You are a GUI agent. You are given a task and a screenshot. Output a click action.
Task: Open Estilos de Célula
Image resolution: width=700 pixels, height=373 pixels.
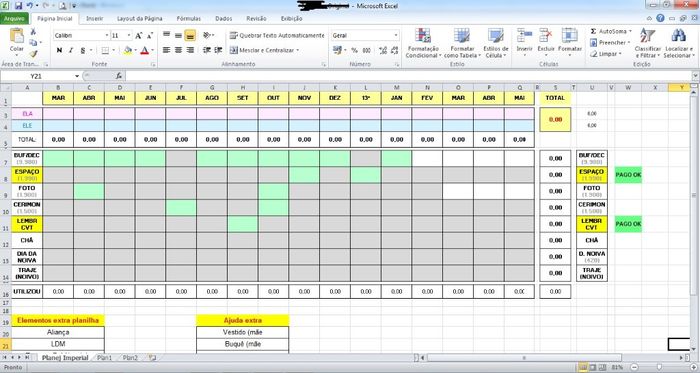496,43
